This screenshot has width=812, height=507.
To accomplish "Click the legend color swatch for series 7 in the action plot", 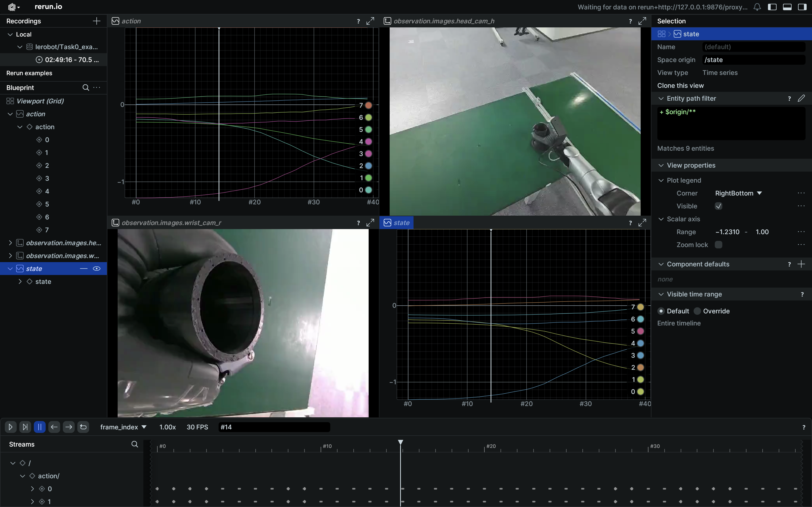I will pos(368,105).
